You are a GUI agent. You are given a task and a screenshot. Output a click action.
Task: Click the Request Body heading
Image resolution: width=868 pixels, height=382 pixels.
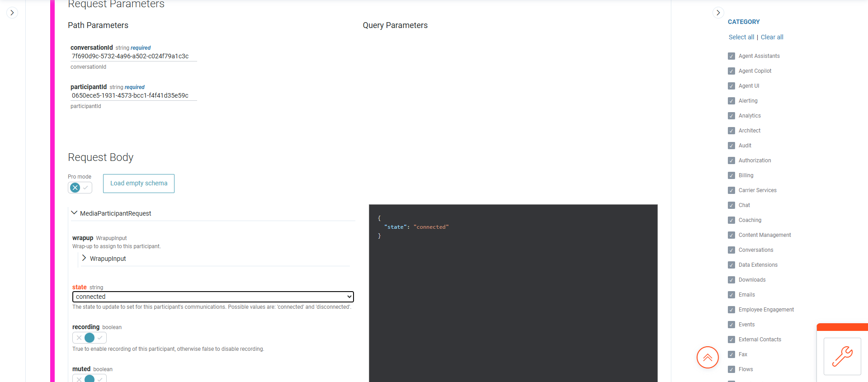(x=101, y=157)
